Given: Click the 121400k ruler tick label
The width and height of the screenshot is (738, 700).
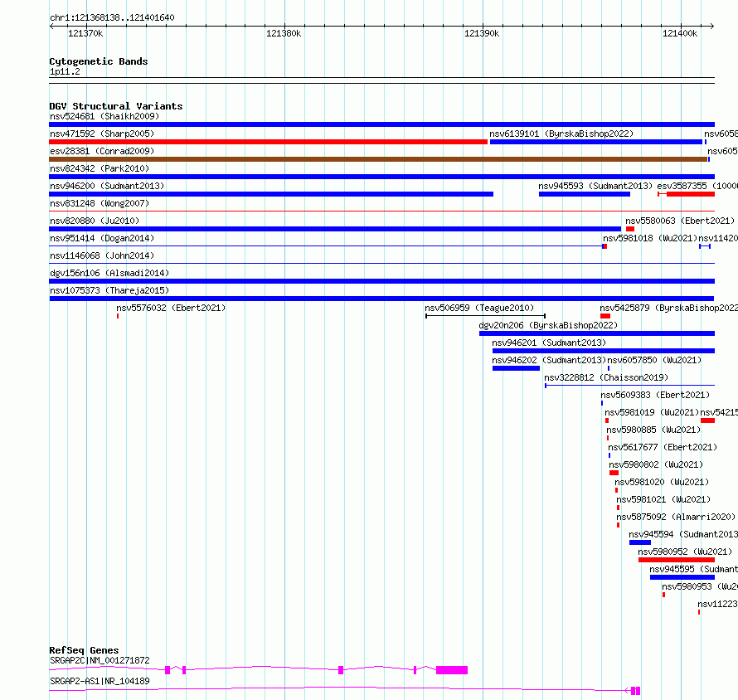Looking at the screenshot, I should [680, 33].
